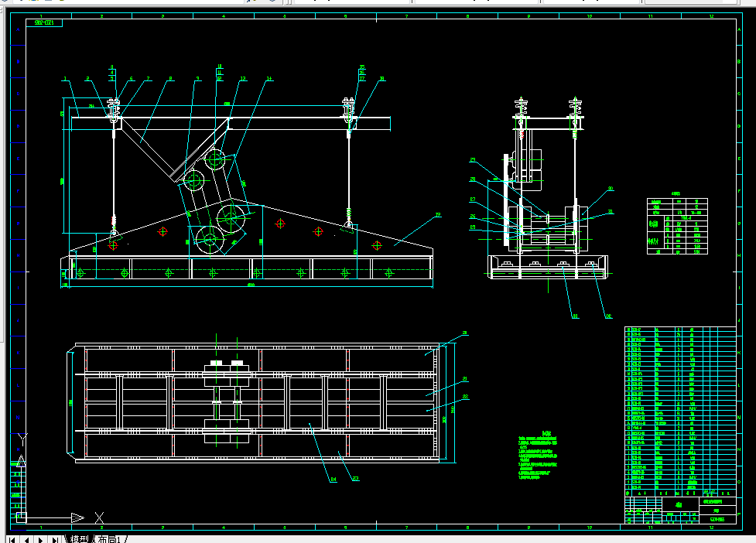Select the large parts list table
This screenshot has width=756, height=543.
[x=680, y=412]
